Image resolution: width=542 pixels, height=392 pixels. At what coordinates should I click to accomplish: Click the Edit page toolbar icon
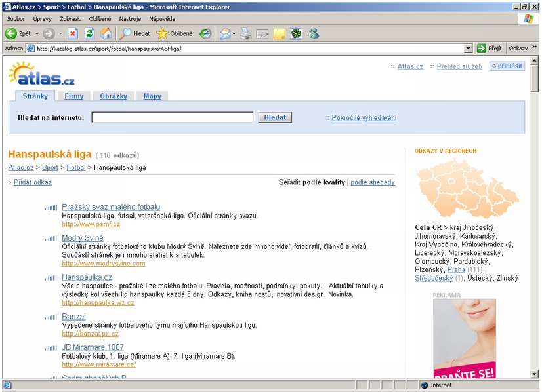[262, 33]
